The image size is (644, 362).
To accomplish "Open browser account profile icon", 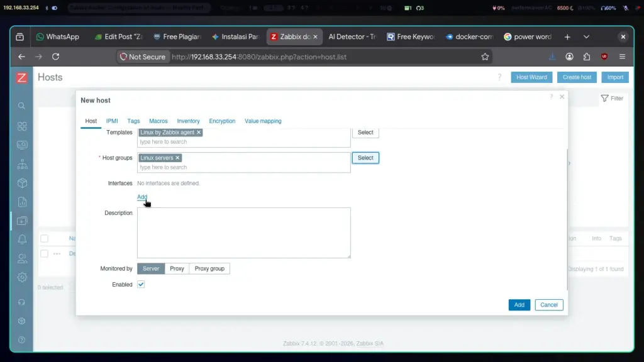I will pos(569,57).
